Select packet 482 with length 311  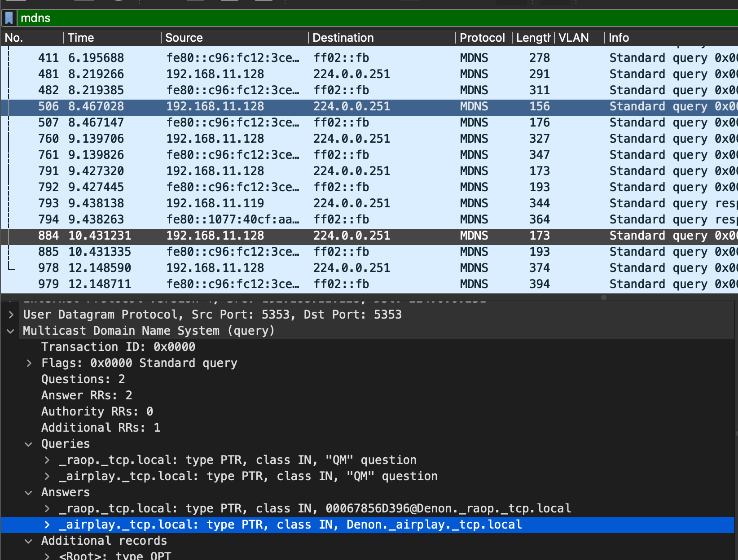coord(369,90)
